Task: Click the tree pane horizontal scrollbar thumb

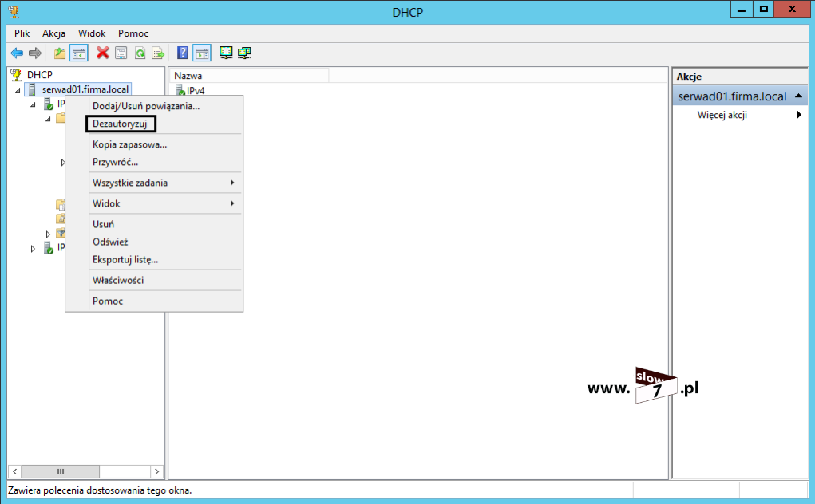Action: 61,471
